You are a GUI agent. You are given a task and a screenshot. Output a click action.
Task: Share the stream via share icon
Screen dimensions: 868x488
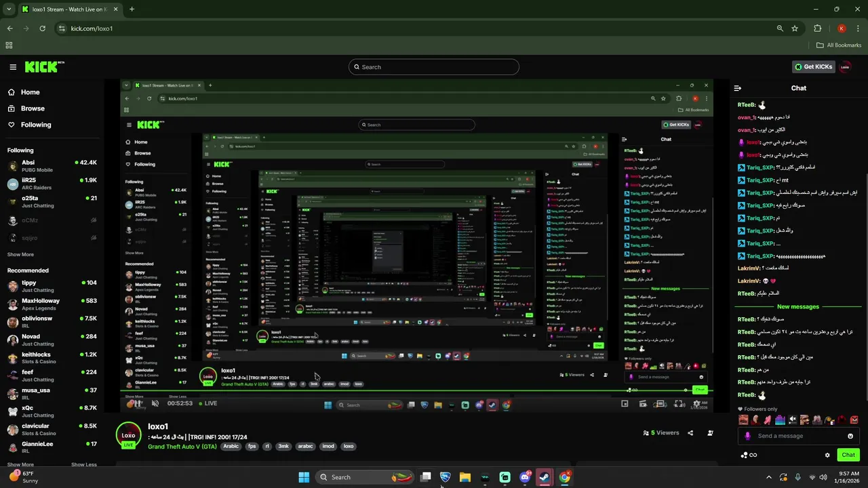tap(690, 433)
